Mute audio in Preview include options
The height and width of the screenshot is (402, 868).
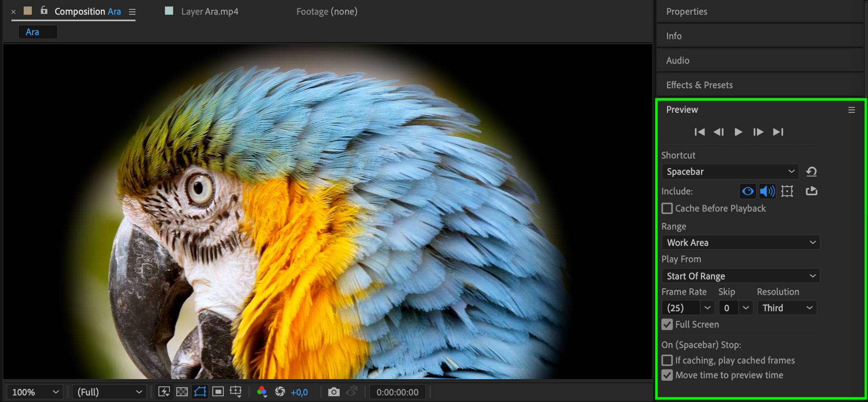[767, 191]
